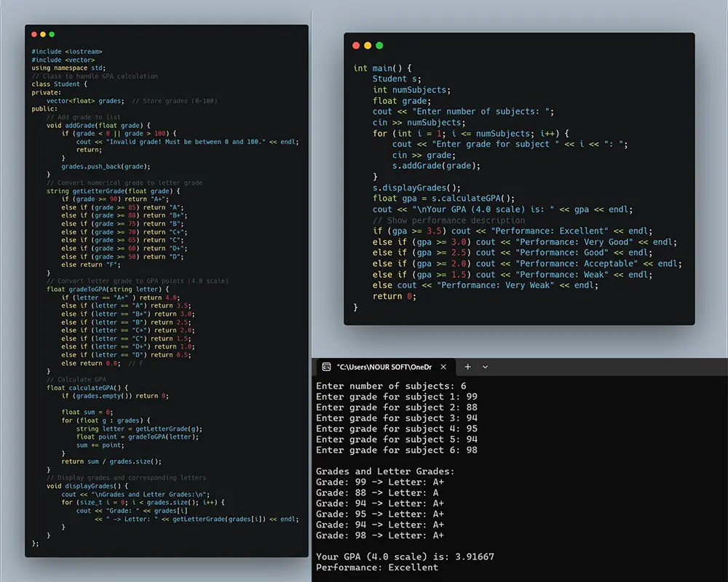Image resolution: width=728 pixels, height=582 pixels.
Task: Click the 'else return "F";' line
Action: click(x=91, y=265)
